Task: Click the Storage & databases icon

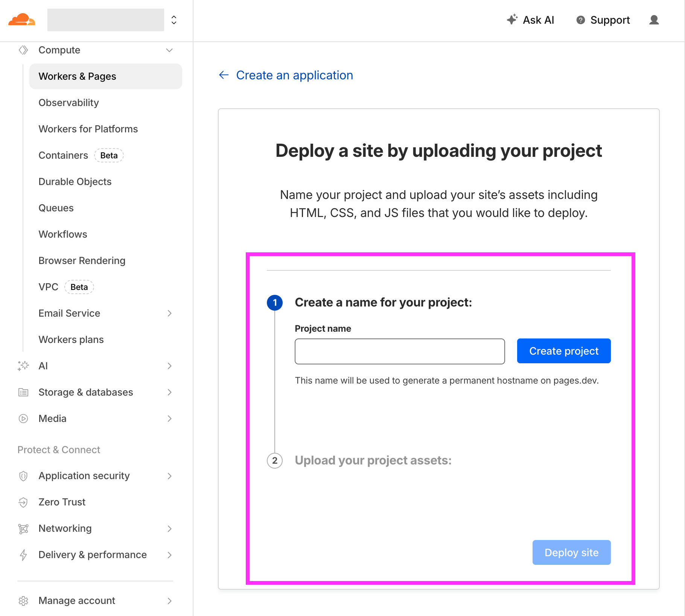Action: [23, 392]
